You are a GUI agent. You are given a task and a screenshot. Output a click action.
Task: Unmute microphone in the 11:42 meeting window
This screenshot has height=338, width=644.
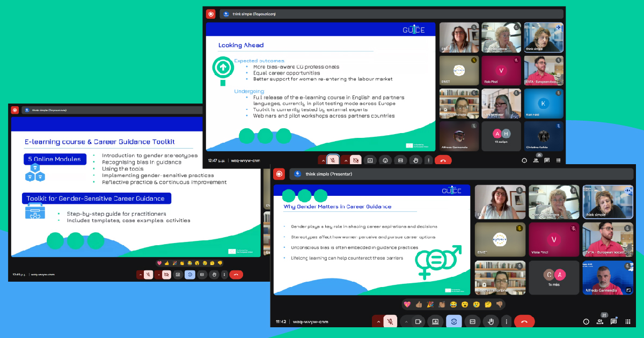pos(391,321)
